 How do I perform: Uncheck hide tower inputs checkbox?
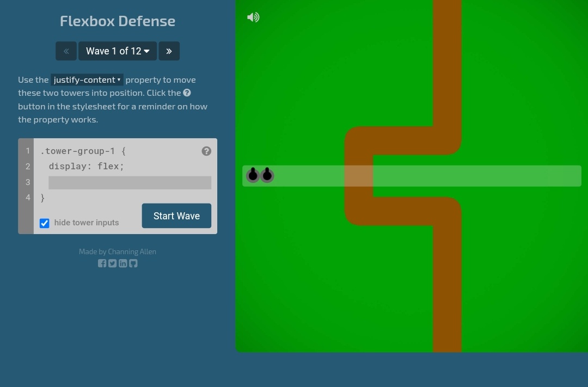tap(44, 223)
